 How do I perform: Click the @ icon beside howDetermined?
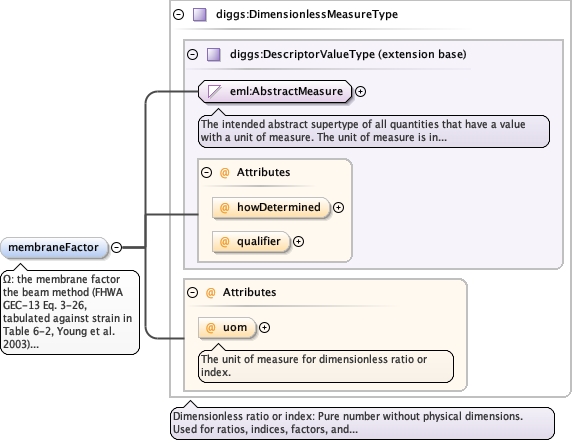point(224,207)
